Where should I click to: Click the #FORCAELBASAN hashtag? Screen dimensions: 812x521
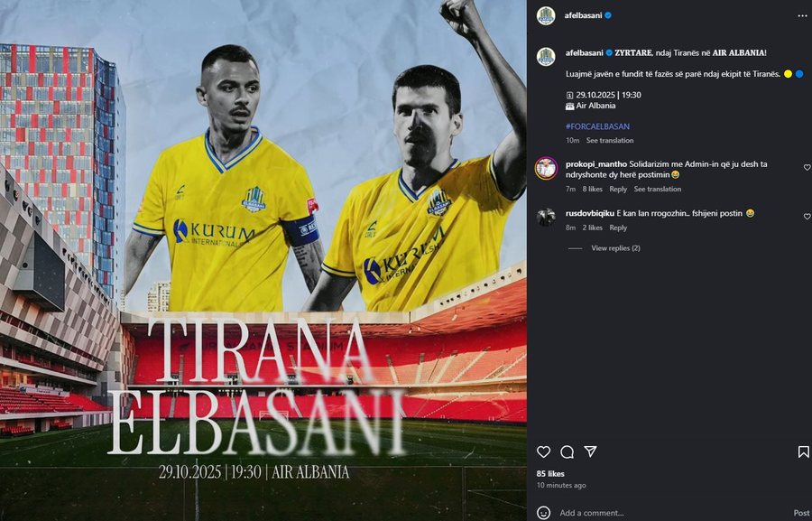point(597,126)
